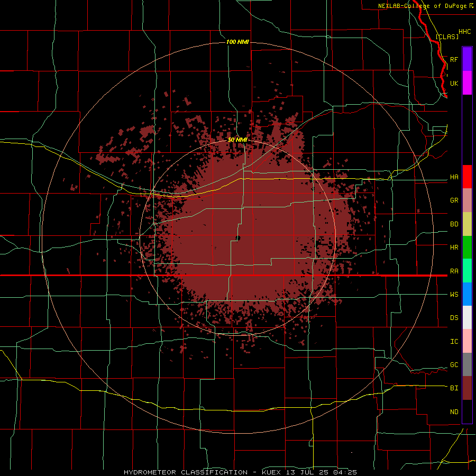Select the HHC product code label
The image size is (476, 476).
click(464, 32)
